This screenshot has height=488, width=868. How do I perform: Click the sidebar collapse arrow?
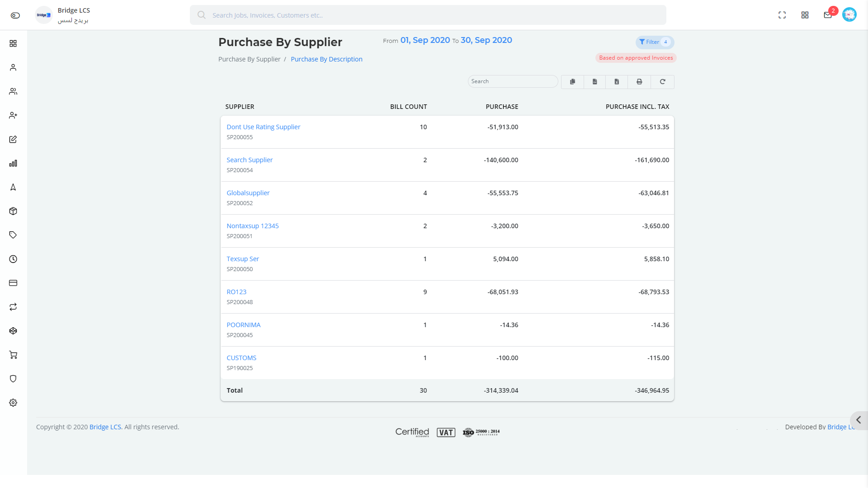pos(859,420)
